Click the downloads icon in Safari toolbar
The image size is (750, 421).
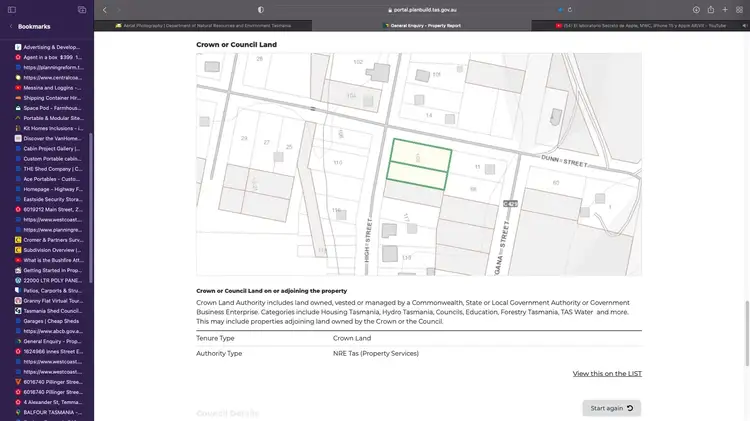pos(696,9)
